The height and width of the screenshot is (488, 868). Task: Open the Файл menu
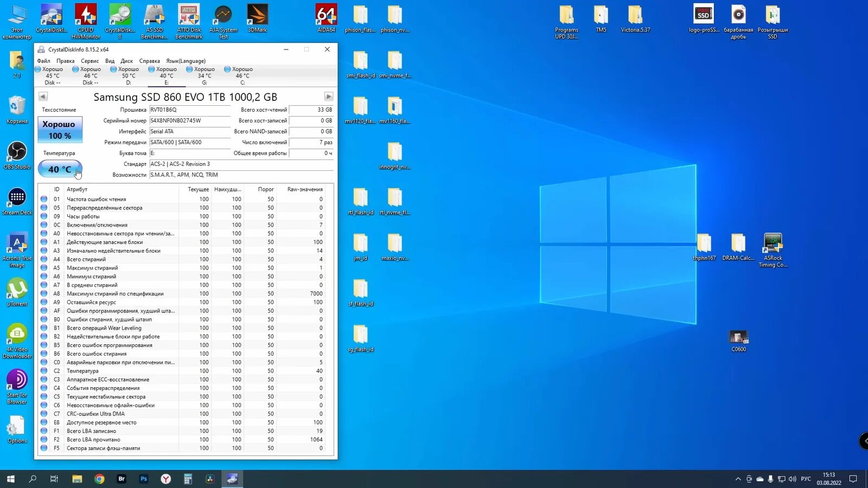pos(43,61)
